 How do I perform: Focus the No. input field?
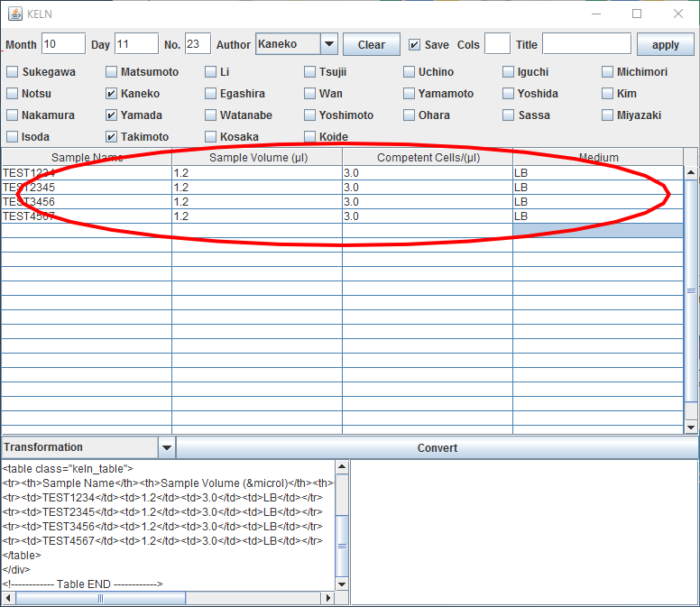198,43
